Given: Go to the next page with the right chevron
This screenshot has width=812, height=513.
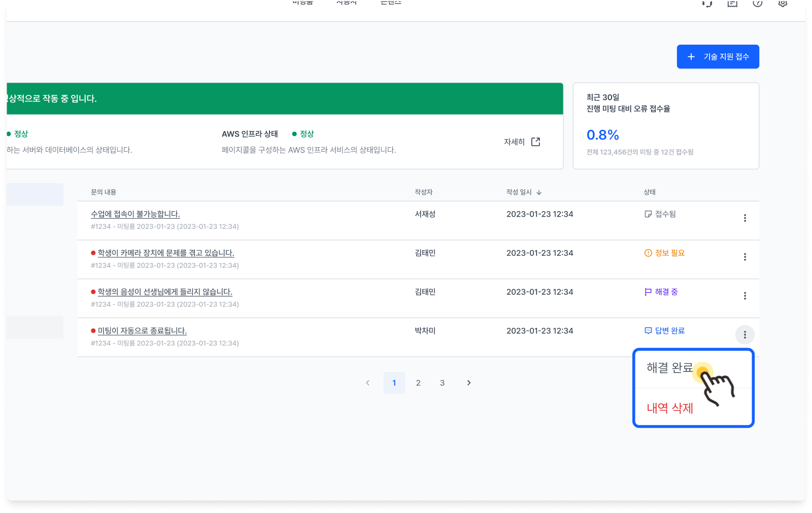Looking at the screenshot, I should [469, 383].
